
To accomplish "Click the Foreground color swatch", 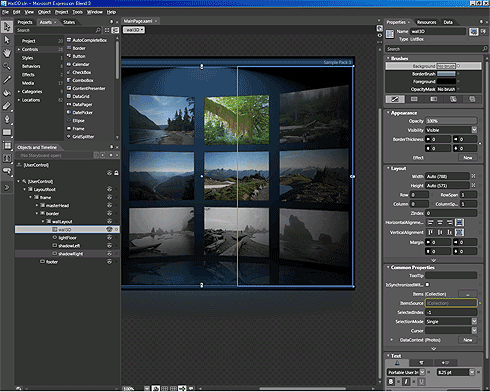I will 446,81.
